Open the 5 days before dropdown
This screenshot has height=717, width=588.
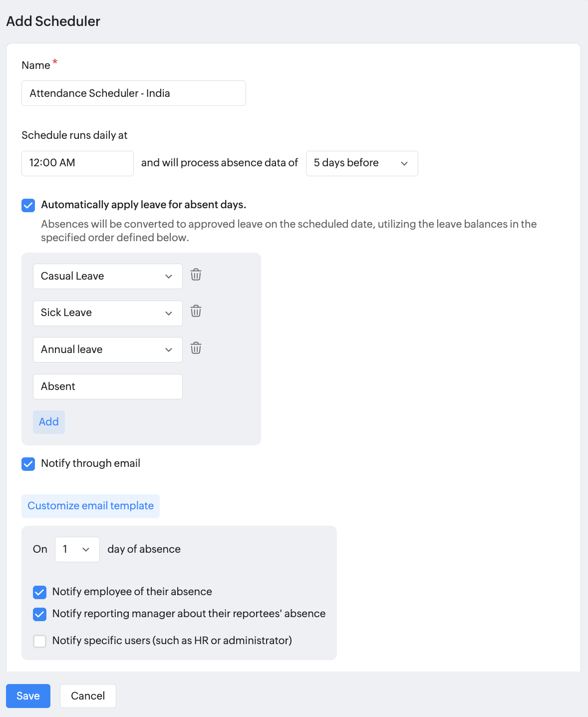coord(361,163)
